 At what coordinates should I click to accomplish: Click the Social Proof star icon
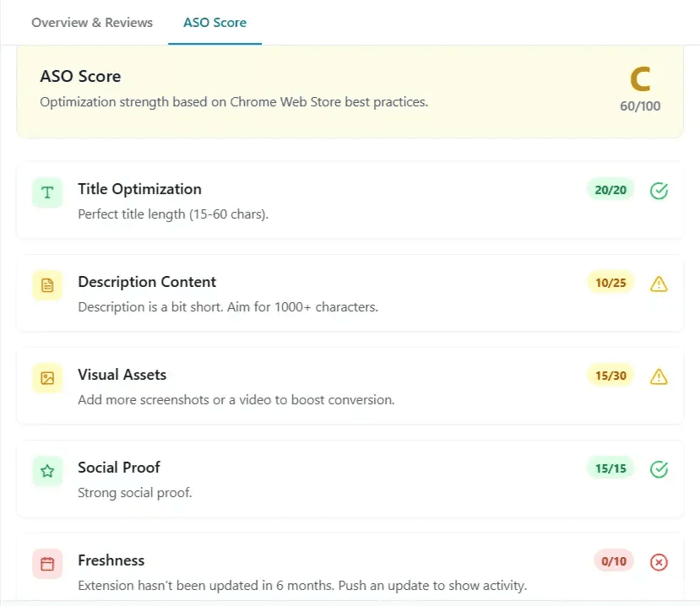point(46,471)
